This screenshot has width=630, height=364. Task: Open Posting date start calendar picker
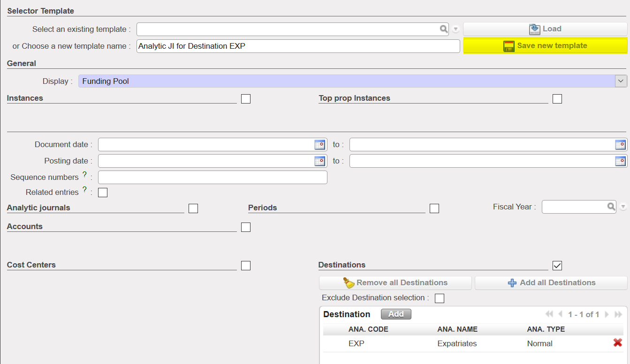[x=319, y=161]
